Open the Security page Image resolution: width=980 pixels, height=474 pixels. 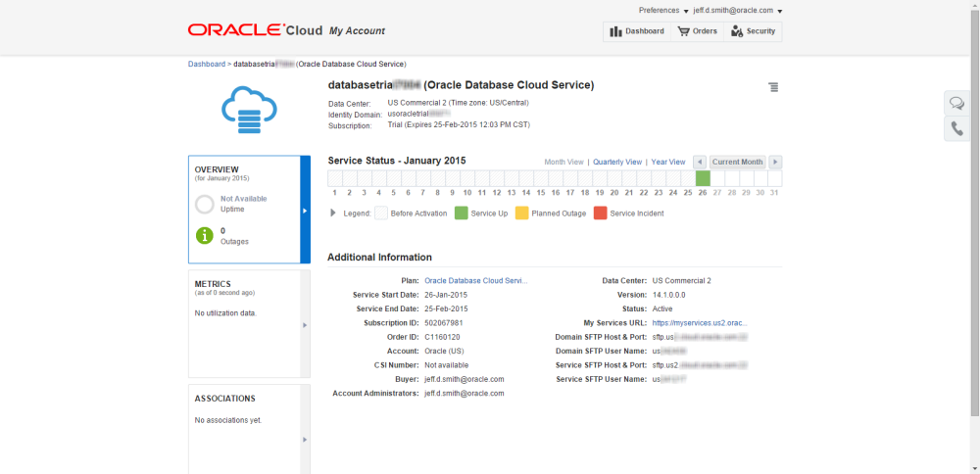pyautogui.click(x=753, y=31)
